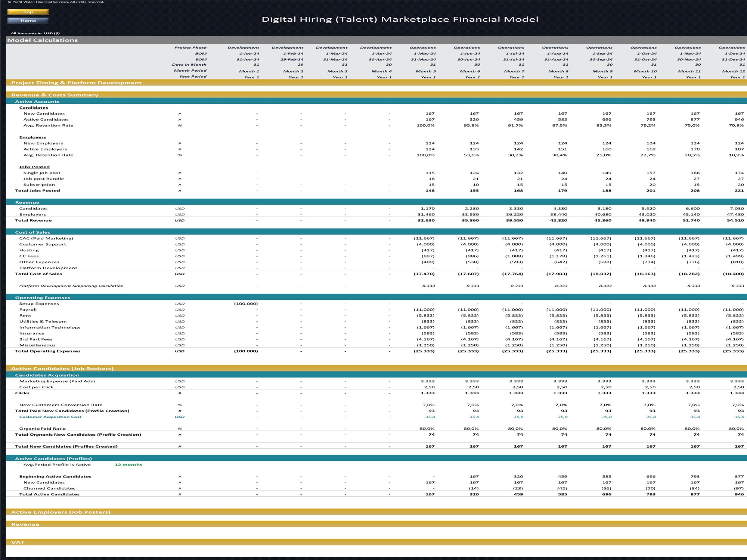Image resolution: width=747 pixels, height=560 pixels.
Task: Click the Platform Development Supporting Calculation label
Action: (x=71, y=286)
